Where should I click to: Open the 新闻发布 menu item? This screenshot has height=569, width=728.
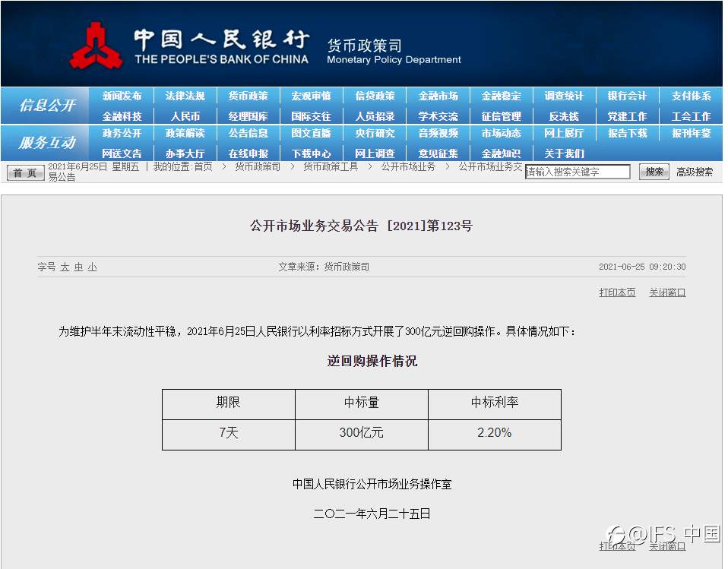[122, 96]
